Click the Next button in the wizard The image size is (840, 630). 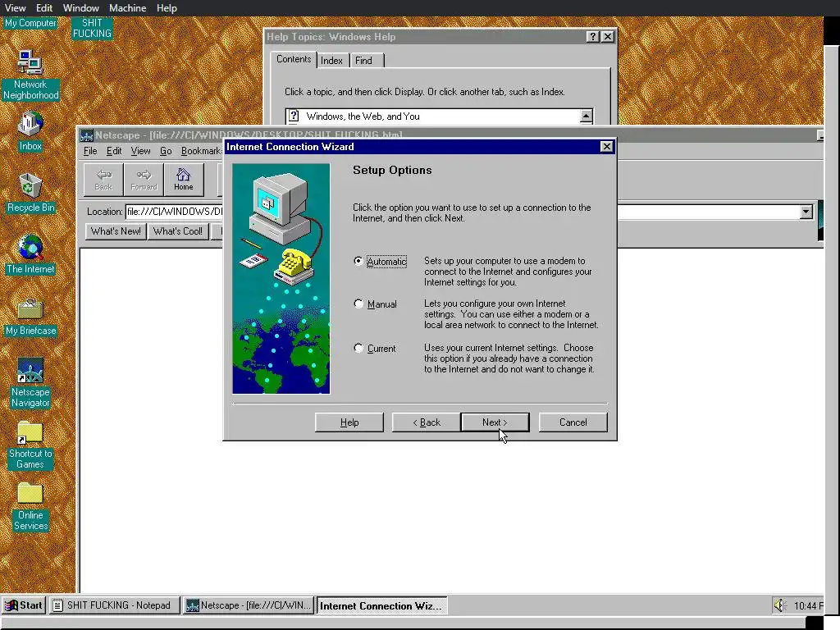coord(495,422)
